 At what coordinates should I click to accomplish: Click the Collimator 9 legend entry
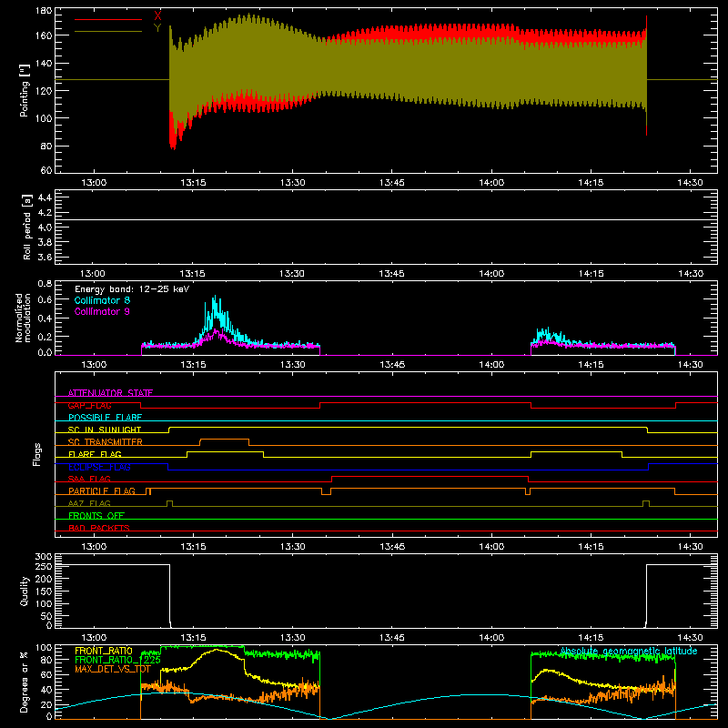click(x=102, y=311)
